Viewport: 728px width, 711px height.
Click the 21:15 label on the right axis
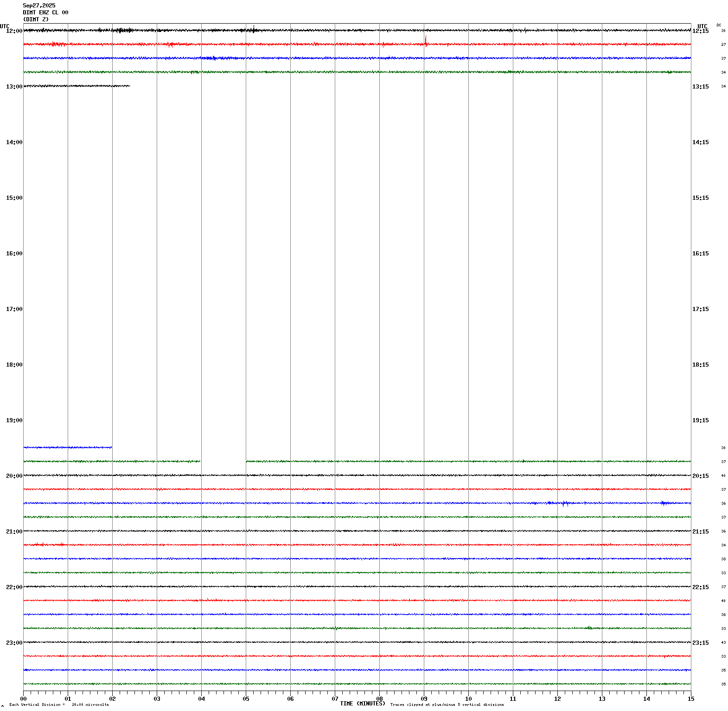(x=700, y=532)
